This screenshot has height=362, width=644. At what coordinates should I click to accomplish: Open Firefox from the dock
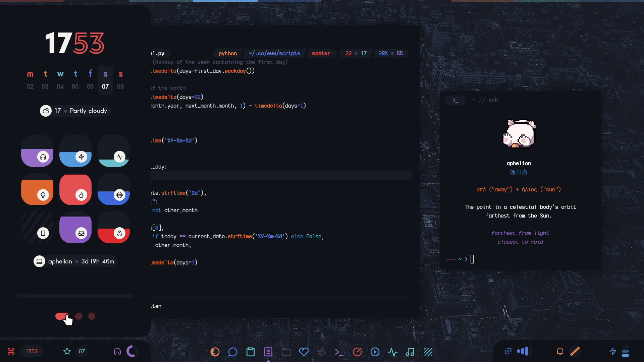(x=215, y=352)
